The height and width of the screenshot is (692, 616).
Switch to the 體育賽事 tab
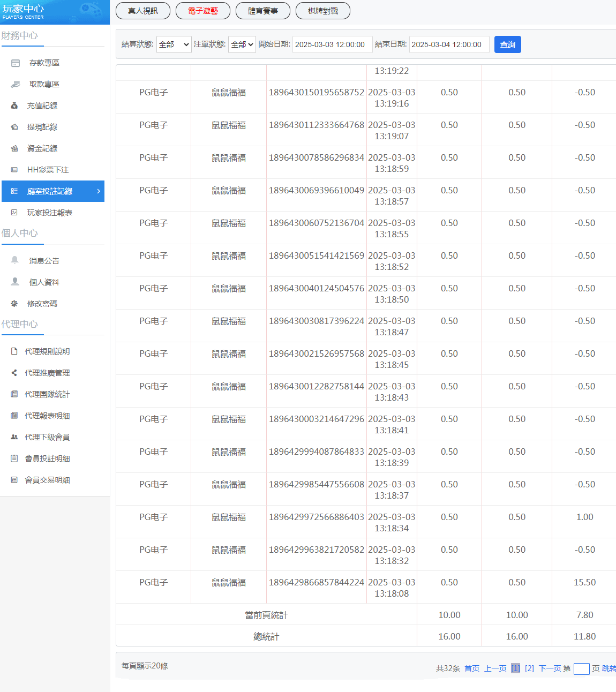[x=263, y=11]
